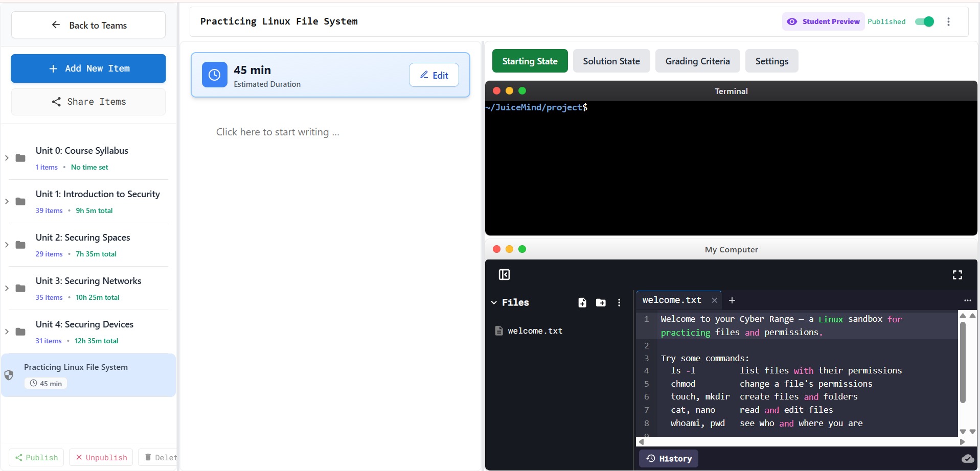The image size is (980, 471).
Task: Select Starting State tab
Action: coord(530,61)
